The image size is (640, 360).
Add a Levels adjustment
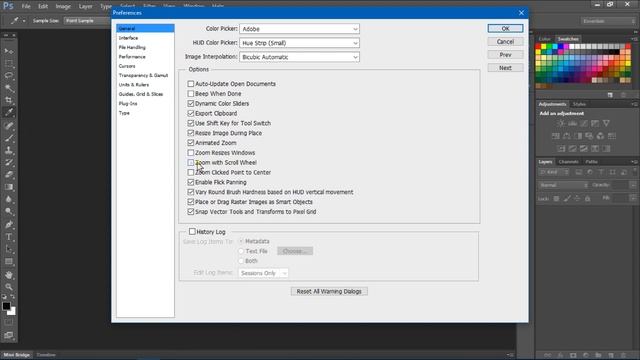click(x=572, y=123)
